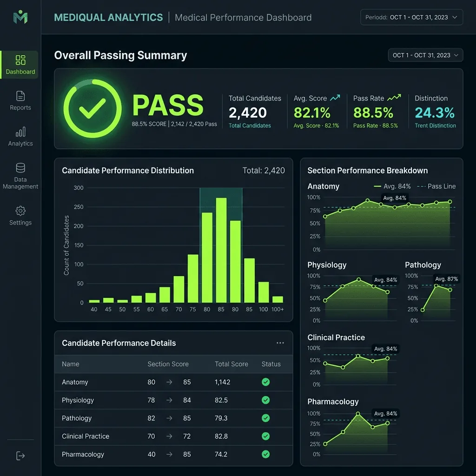Click the Status column header
This screenshot has height=476, width=476.
(271, 364)
